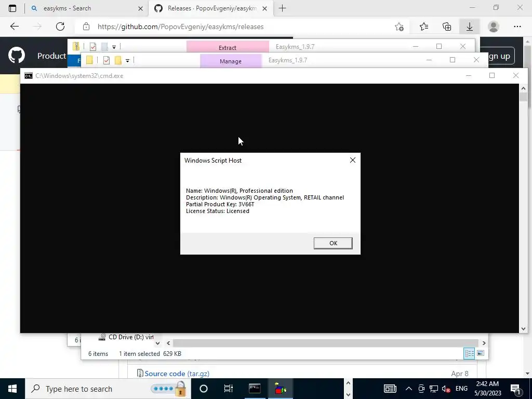Change ENG input language
The width and height of the screenshot is (532, 399).
(461, 389)
